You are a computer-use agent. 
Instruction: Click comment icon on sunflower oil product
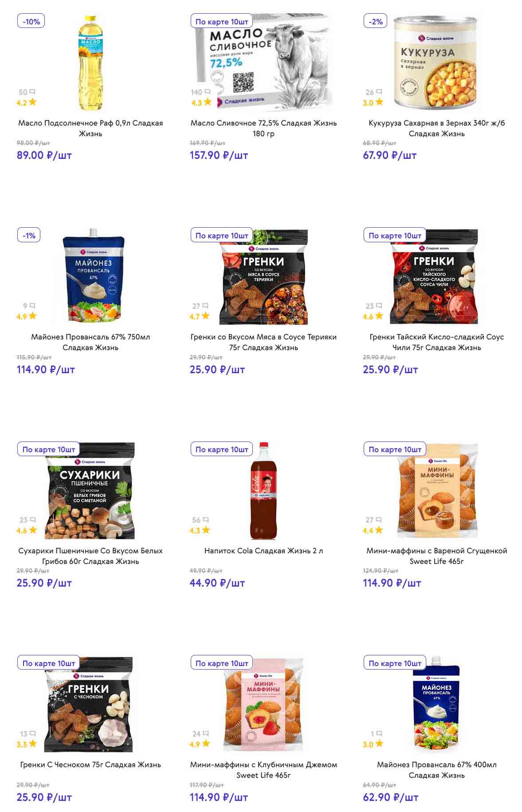tap(32, 92)
